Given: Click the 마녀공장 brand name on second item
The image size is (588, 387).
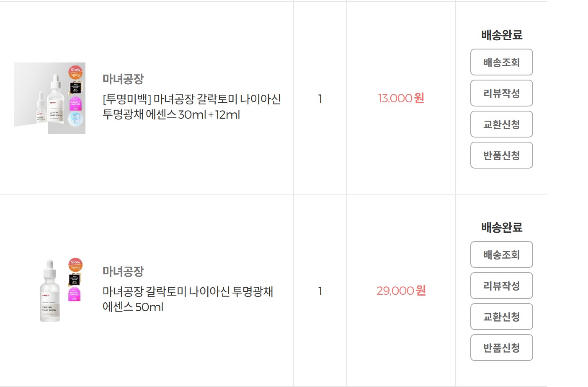Looking at the screenshot, I should point(123,271).
